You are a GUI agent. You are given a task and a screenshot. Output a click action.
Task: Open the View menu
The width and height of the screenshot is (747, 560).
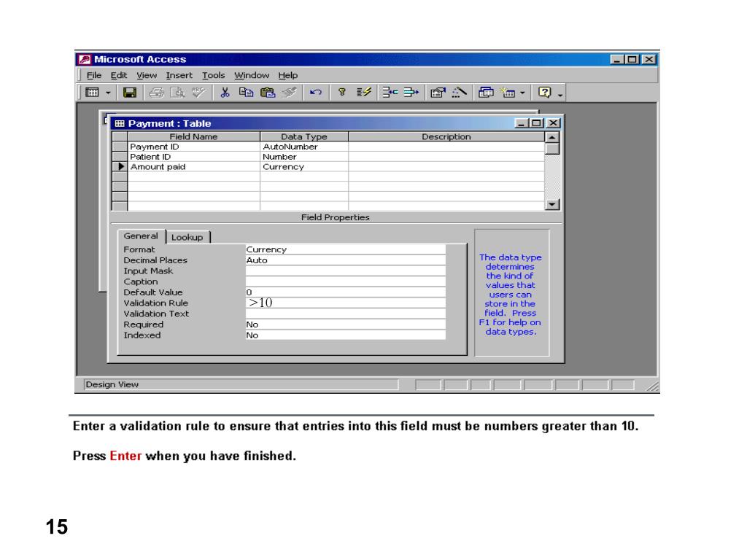coord(146,75)
